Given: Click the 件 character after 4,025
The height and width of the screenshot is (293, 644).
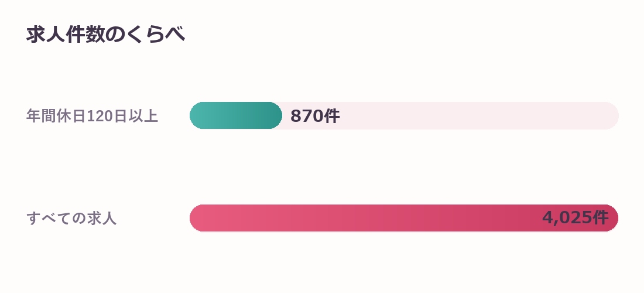Looking at the screenshot, I should 601,218.
